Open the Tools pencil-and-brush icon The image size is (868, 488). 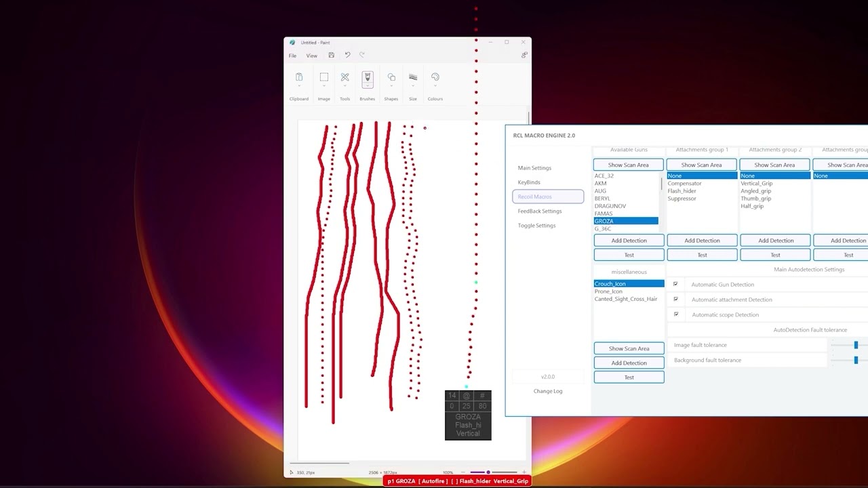point(345,77)
